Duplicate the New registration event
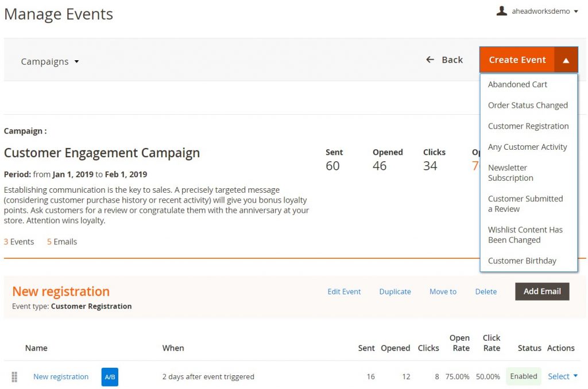 (395, 291)
